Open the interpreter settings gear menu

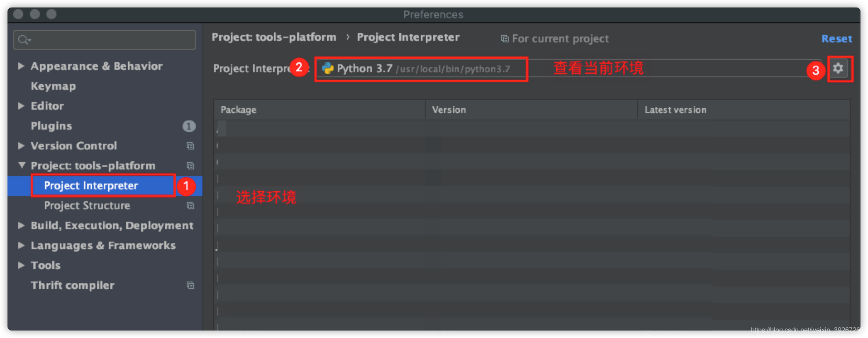pos(838,68)
